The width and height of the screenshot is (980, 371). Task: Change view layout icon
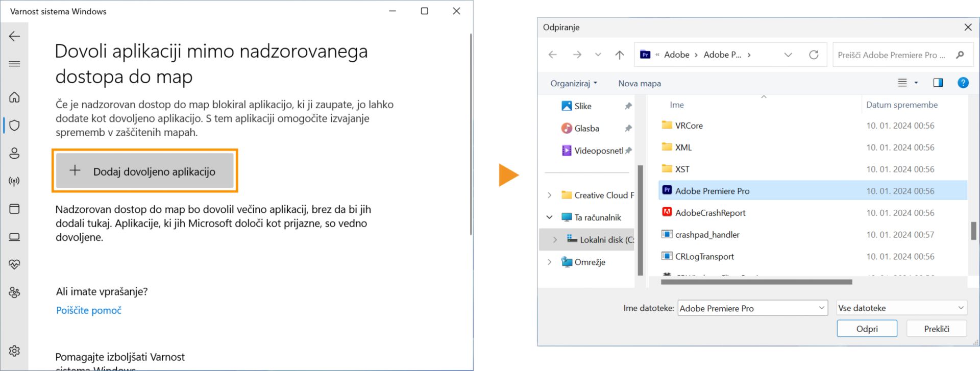tap(902, 83)
